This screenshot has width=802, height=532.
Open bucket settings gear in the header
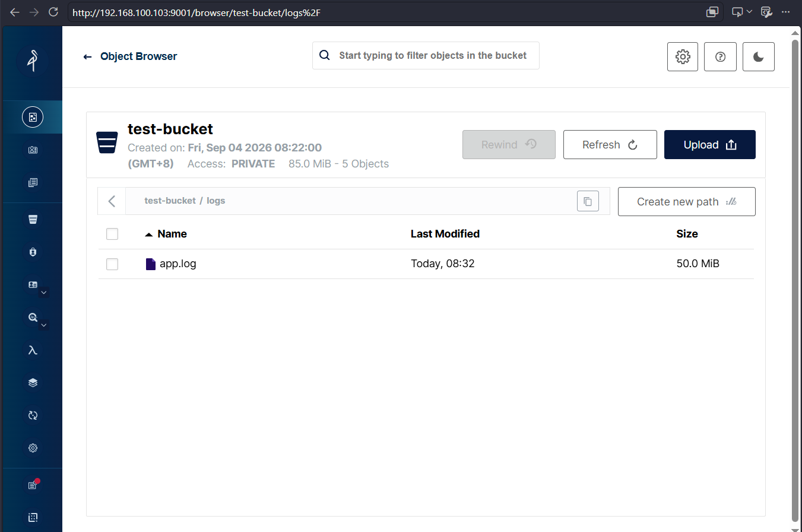click(683, 56)
